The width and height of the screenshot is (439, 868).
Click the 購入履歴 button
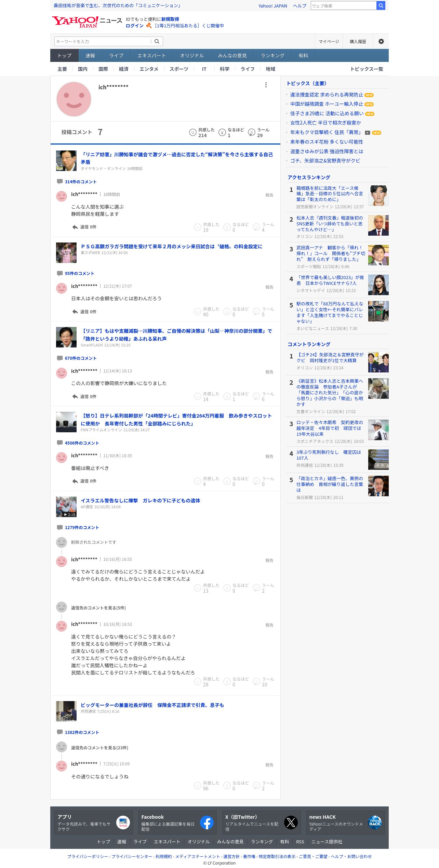[358, 41]
